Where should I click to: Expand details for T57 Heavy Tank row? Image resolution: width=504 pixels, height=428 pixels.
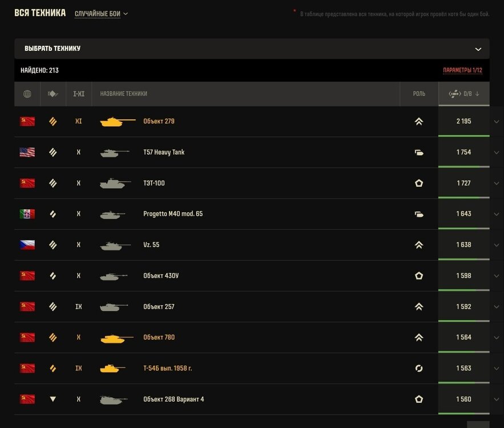pos(497,152)
